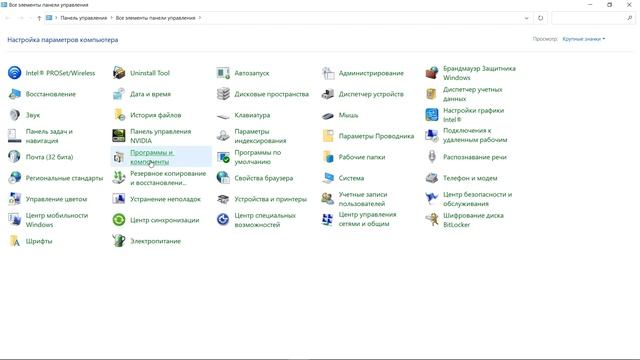Open Панель задач и навигация link
640x360 pixels.
click(x=49, y=136)
